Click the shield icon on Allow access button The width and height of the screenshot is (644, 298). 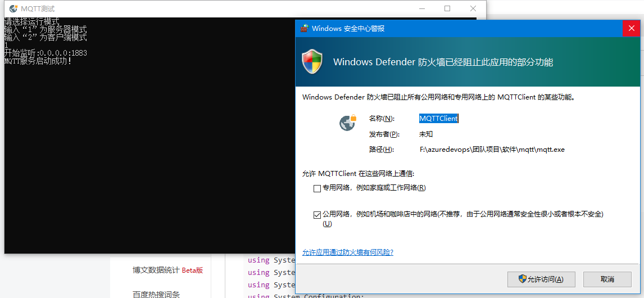pos(523,279)
